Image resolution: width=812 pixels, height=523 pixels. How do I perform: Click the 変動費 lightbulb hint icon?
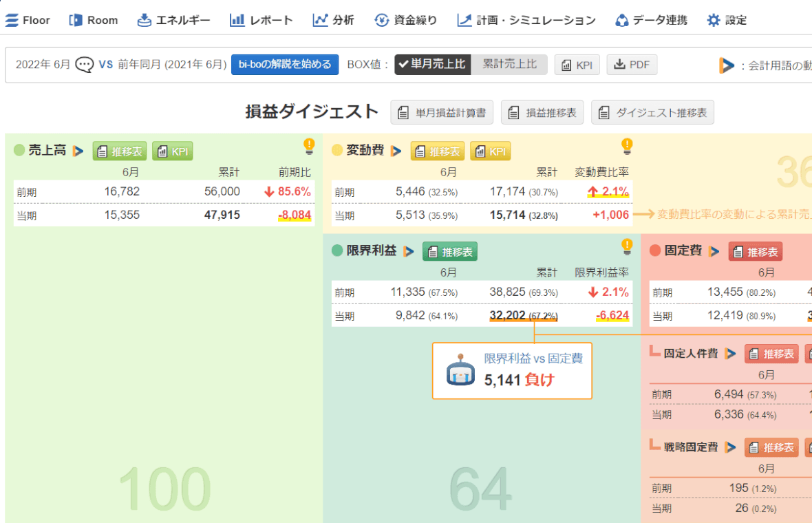click(x=627, y=147)
